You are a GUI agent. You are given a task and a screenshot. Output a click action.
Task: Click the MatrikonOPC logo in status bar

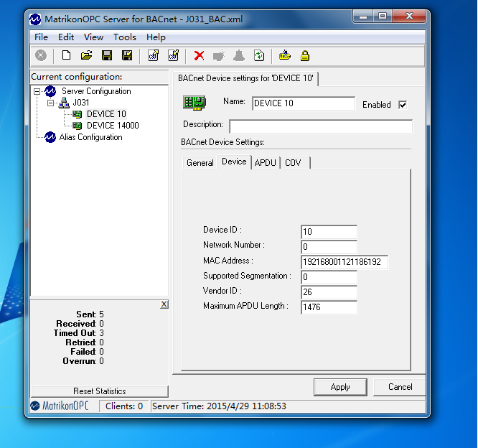60,406
